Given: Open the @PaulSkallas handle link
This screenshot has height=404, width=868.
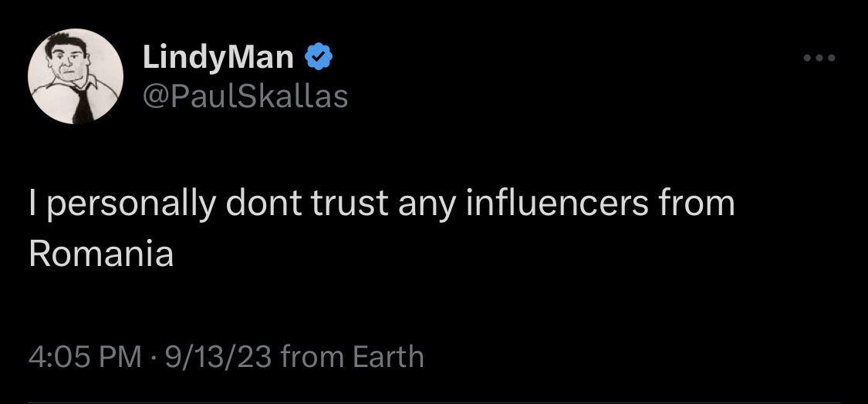Looking at the screenshot, I should 245,96.
